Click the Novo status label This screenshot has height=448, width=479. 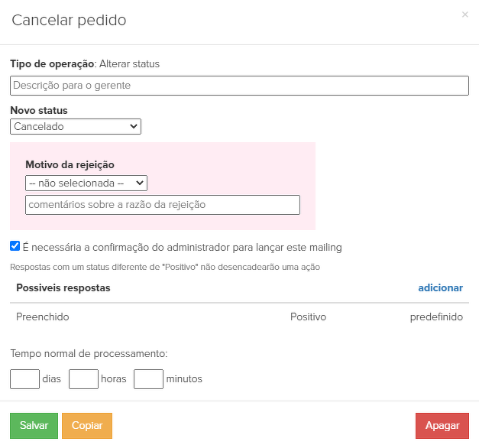(39, 111)
